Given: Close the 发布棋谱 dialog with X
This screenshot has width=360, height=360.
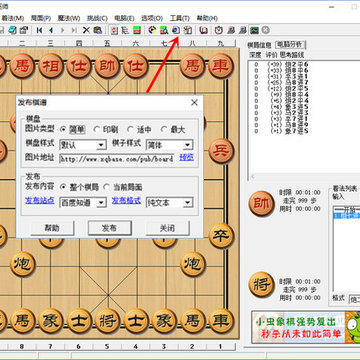Looking at the screenshot, I should [x=194, y=103].
